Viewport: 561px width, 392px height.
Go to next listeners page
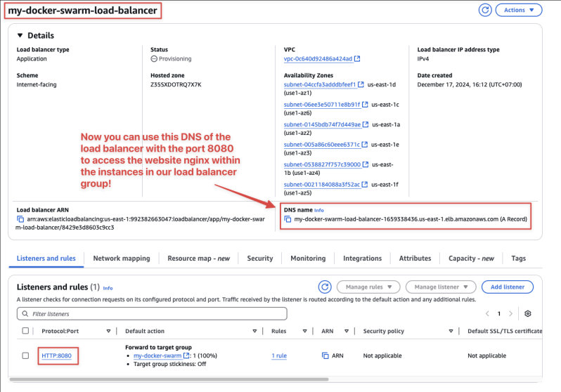pyautogui.click(x=510, y=314)
